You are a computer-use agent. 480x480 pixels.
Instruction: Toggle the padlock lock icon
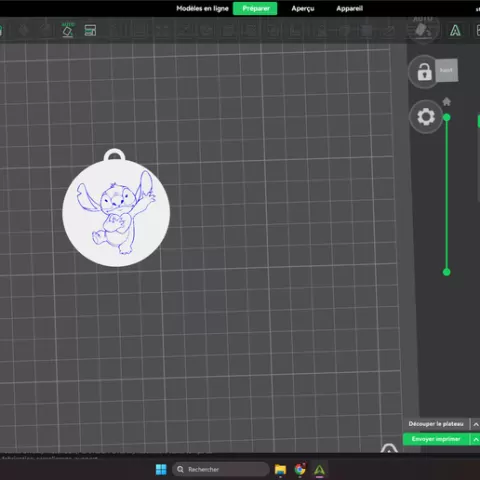point(424,72)
